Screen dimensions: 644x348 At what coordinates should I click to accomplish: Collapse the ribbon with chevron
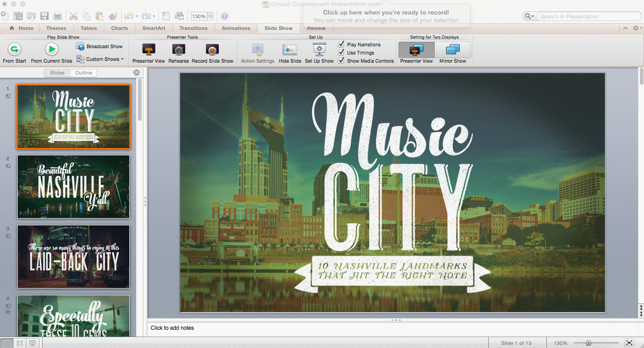(x=625, y=28)
